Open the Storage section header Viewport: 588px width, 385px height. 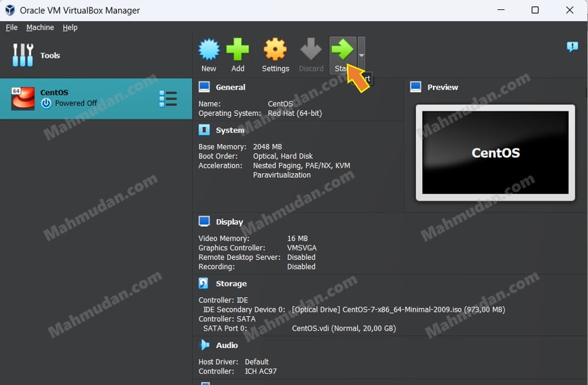231,284
